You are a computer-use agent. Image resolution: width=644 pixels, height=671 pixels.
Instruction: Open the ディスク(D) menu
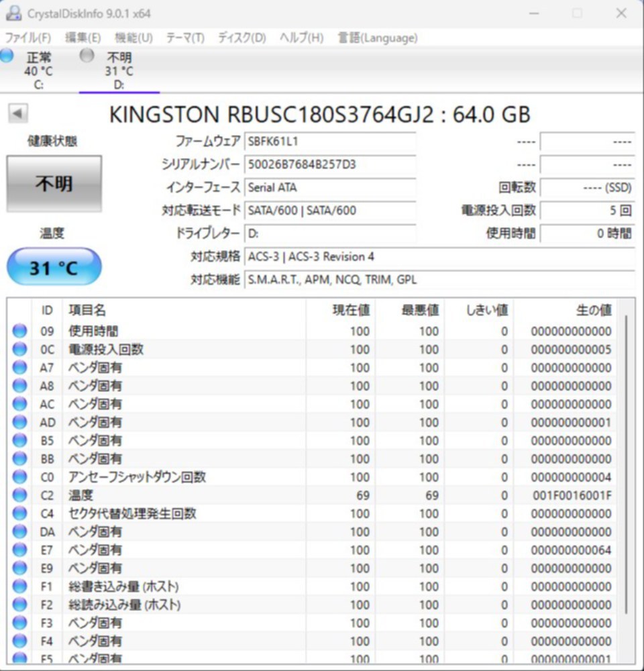click(241, 38)
